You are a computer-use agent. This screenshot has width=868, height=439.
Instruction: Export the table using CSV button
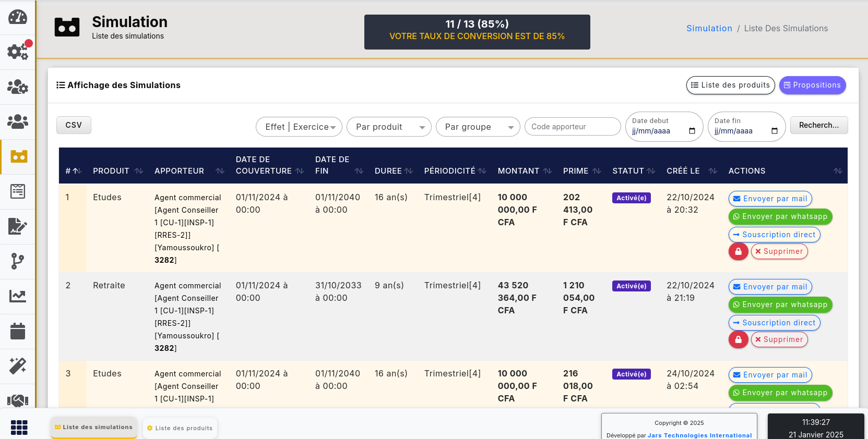point(74,125)
